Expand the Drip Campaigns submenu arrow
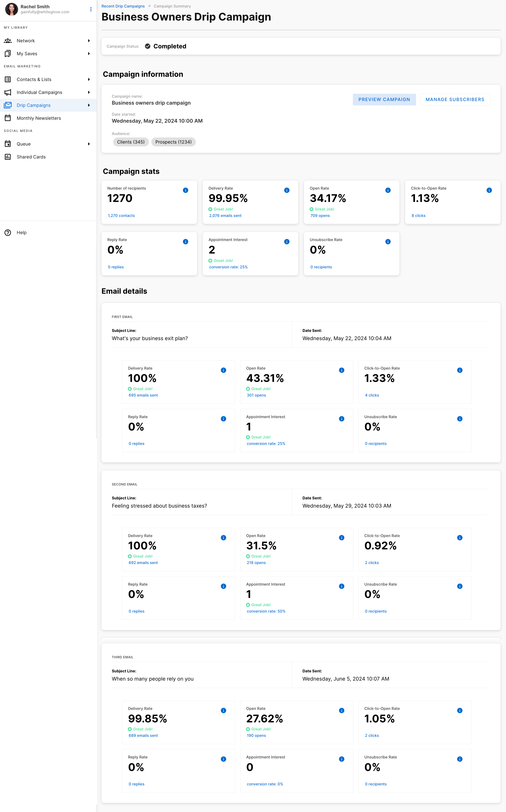Image resolution: width=506 pixels, height=812 pixels. pyautogui.click(x=89, y=106)
